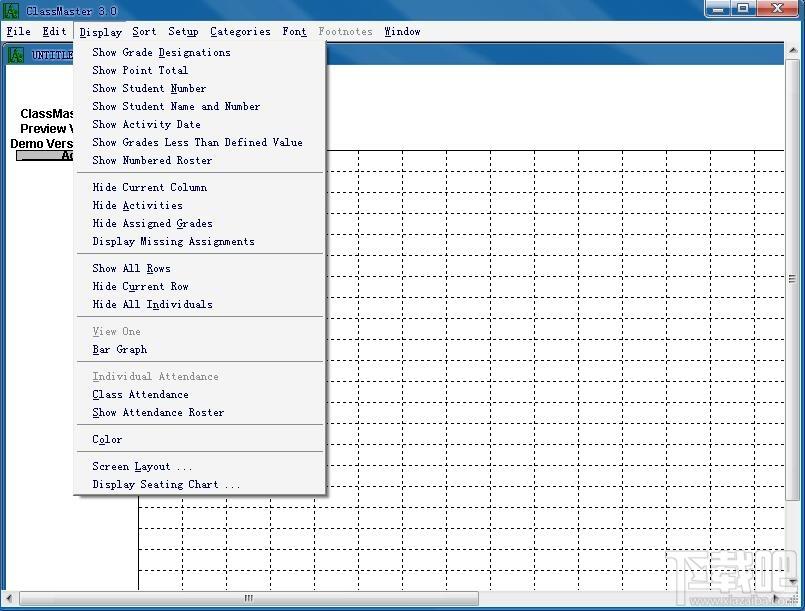
Task: Click the vertical scrollbar up arrow
Action: pos(792,50)
